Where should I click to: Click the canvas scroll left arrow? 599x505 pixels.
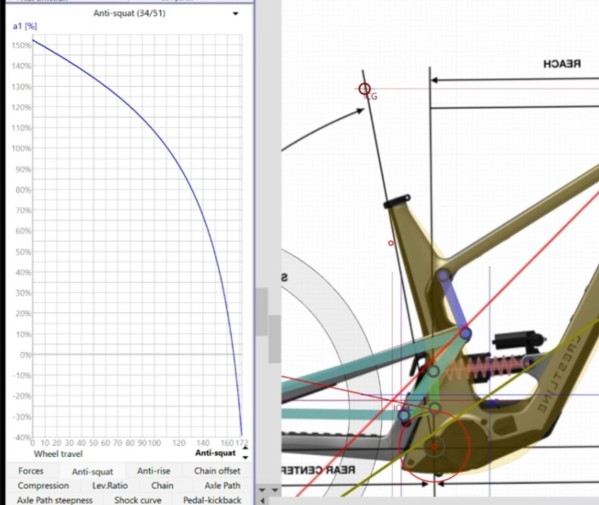click(x=262, y=500)
